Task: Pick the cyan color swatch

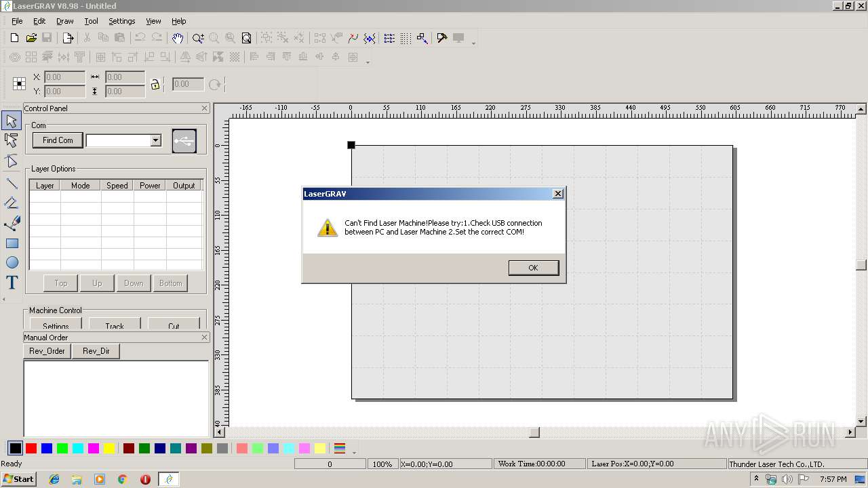Action: [x=78, y=448]
